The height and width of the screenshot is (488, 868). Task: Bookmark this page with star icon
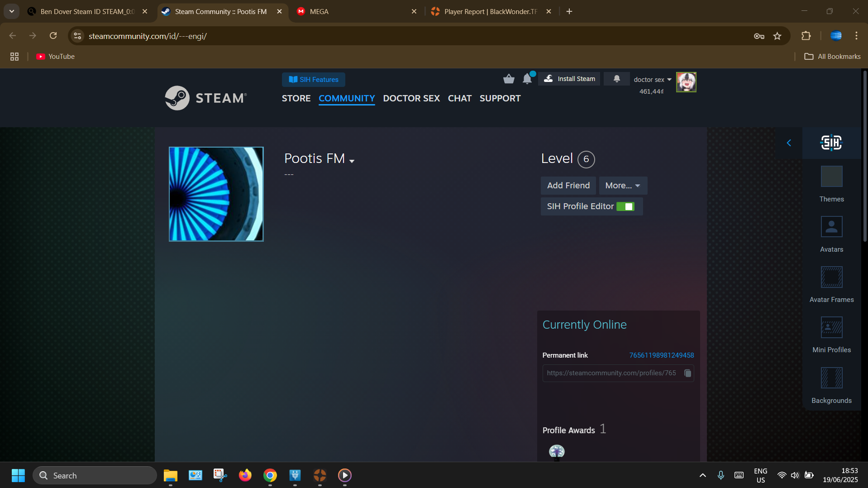tap(777, 36)
